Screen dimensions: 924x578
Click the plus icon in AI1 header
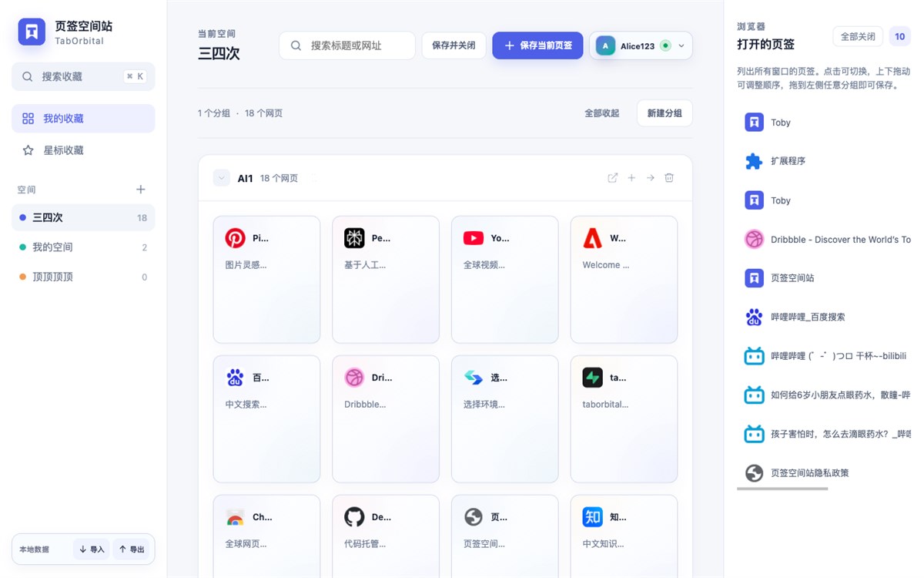pos(631,178)
